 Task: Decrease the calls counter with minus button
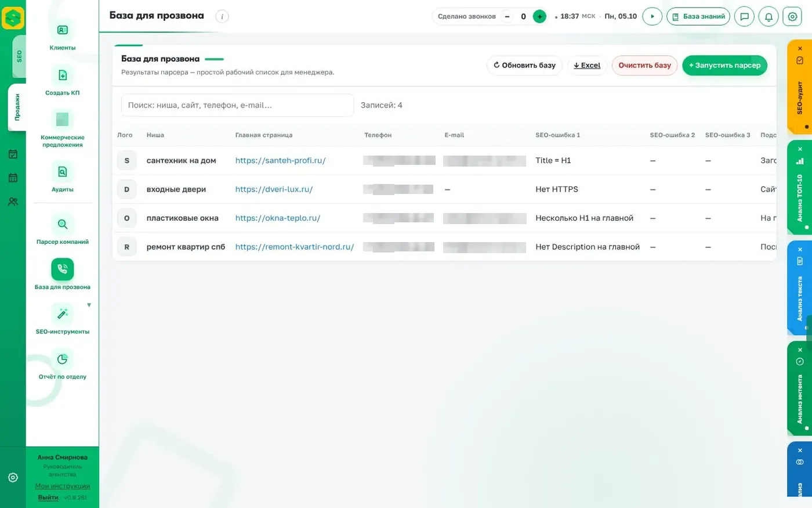pyautogui.click(x=507, y=16)
